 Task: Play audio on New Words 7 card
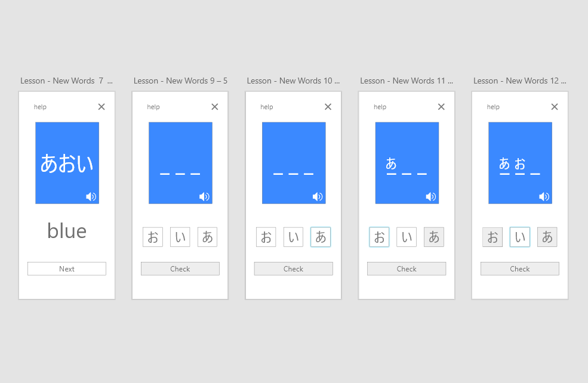[x=91, y=196]
